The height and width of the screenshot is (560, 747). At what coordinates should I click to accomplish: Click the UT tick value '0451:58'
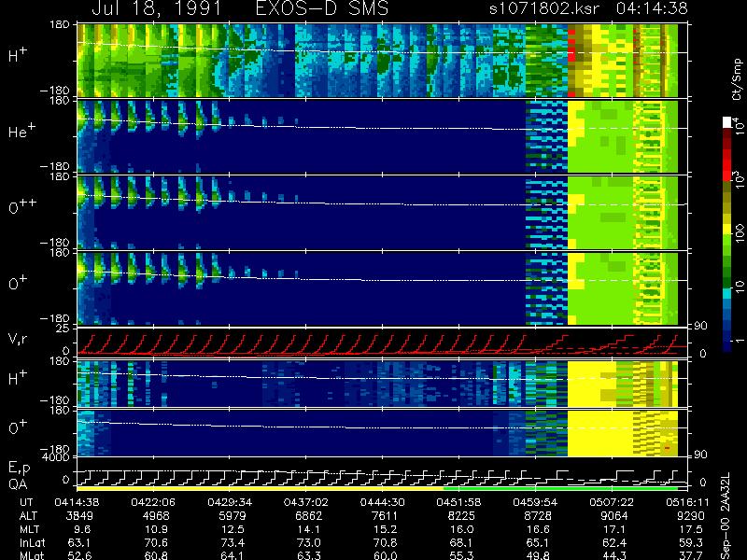coord(458,502)
